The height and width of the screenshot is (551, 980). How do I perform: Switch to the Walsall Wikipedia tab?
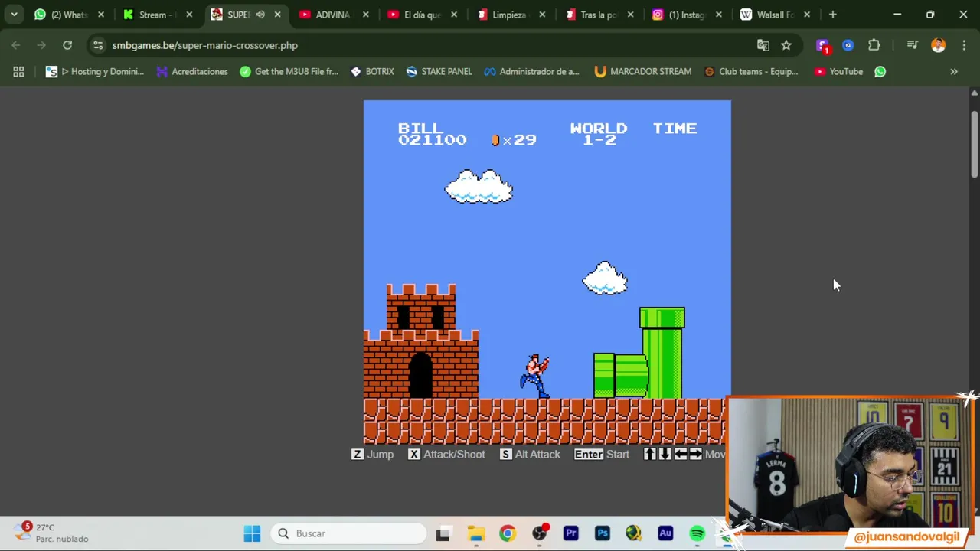[773, 15]
